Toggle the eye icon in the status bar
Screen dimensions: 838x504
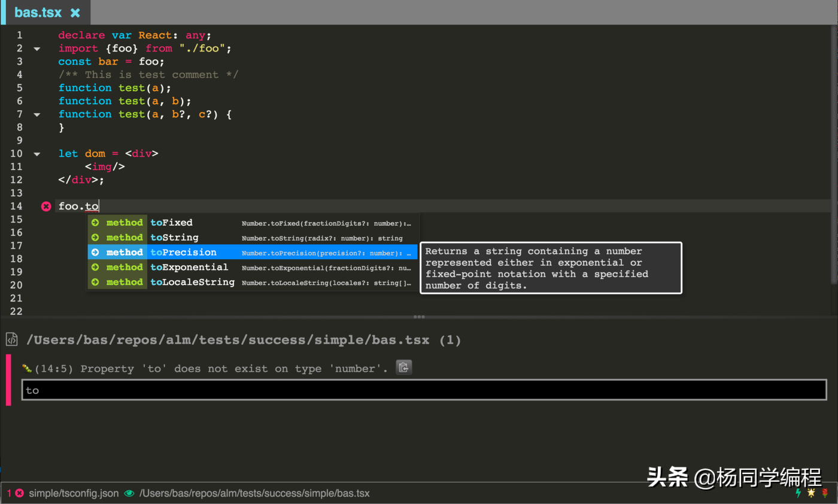tap(129, 493)
